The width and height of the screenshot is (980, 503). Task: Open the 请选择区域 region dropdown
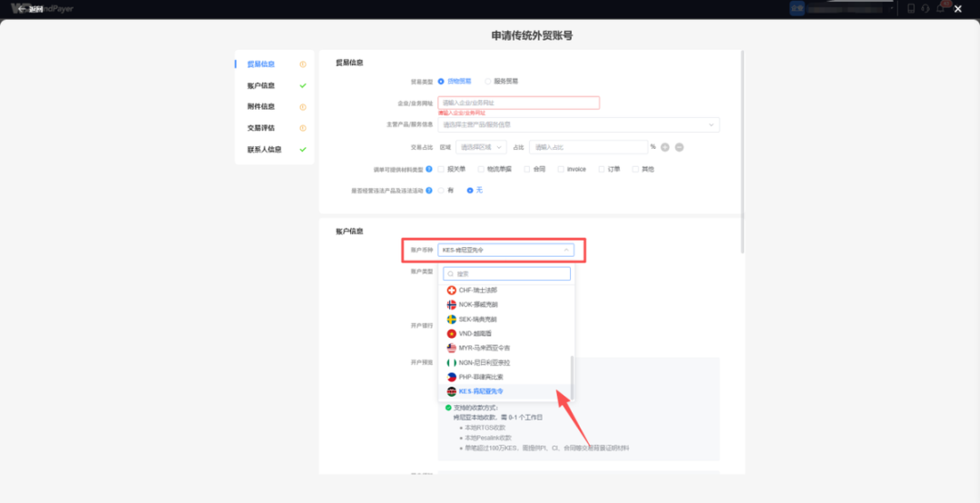[x=481, y=148]
